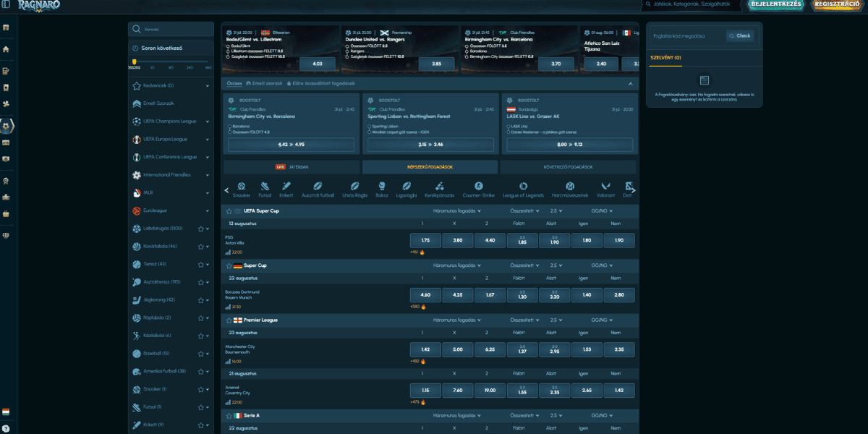The height and width of the screenshot is (434, 868).
Task: Click the Check booking code button
Action: [741, 35]
